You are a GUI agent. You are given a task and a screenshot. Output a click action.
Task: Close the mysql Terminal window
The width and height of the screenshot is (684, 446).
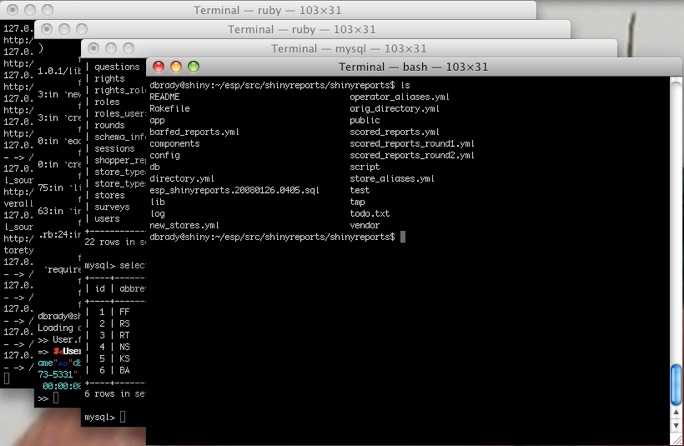[93, 48]
